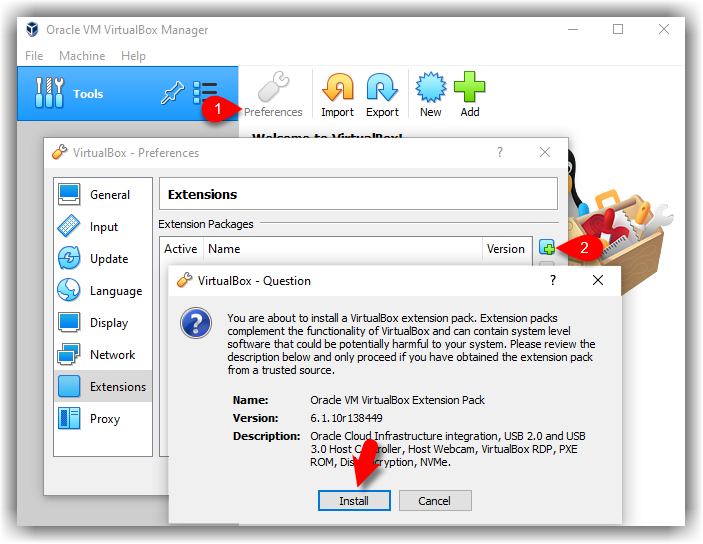Cancel the extension pack installation
This screenshot has width=703, height=544.
[434, 500]
